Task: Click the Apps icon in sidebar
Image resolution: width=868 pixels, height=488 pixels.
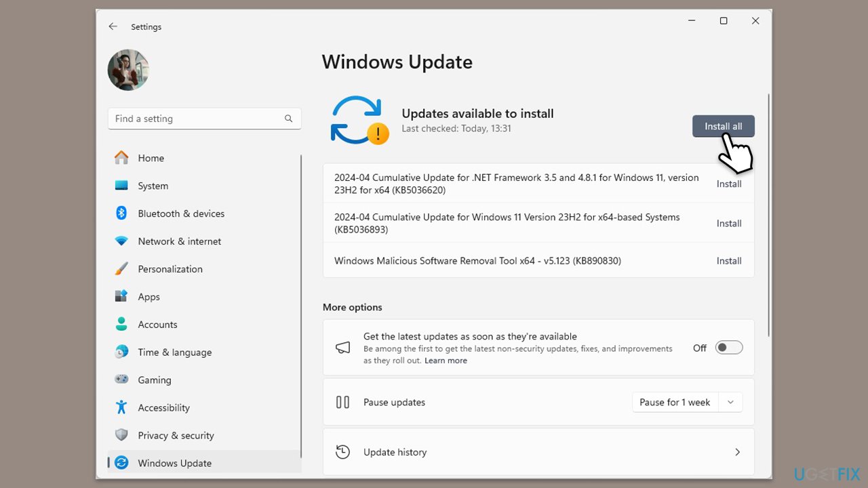Action: point(121,297)
